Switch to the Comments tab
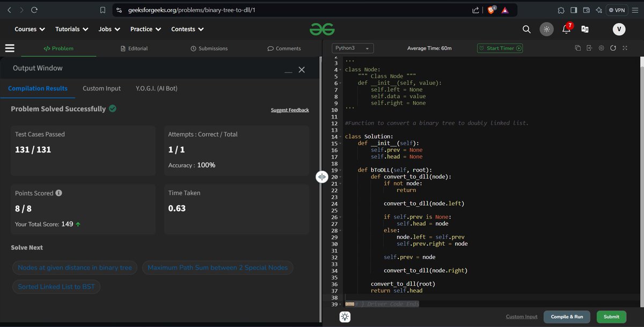Image resolution: width=644 pixels, height=327 pixels. [284, 48]
